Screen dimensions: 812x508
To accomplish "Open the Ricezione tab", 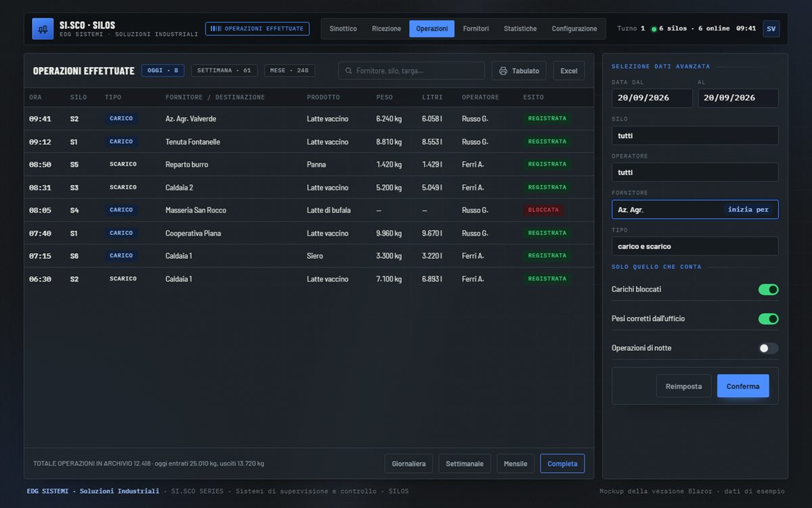I will (386, 28).
